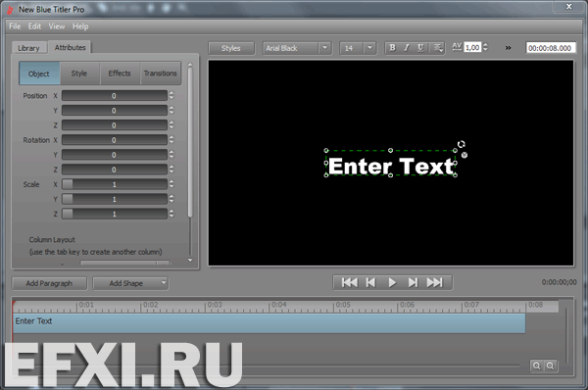
Task: Switch to the Effects tab
Action: point(120,73)
